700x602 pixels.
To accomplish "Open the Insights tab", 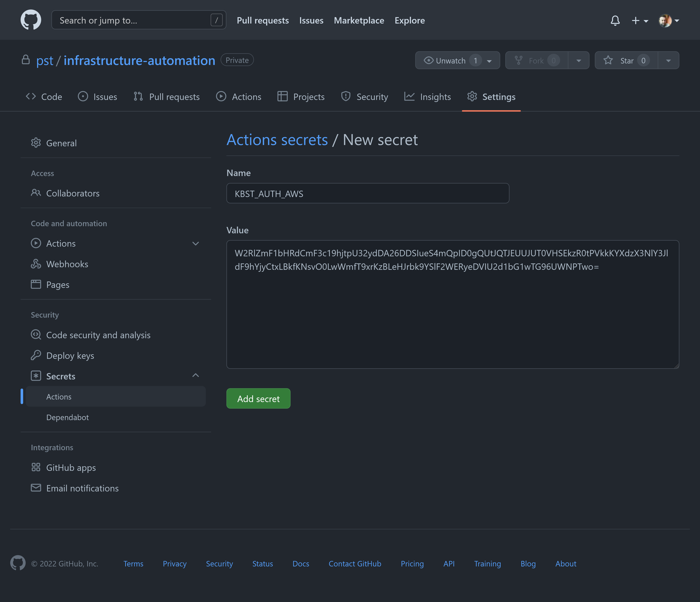I will tap(428, 97).
